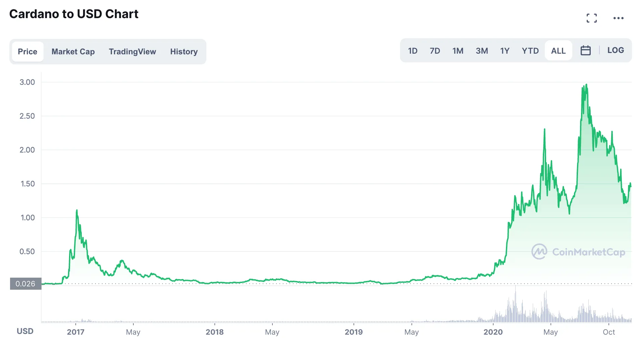Click the tallest volume bar in 2020
Image resolution: width=644 pixels, height=338 pixels.
(515, 303)
